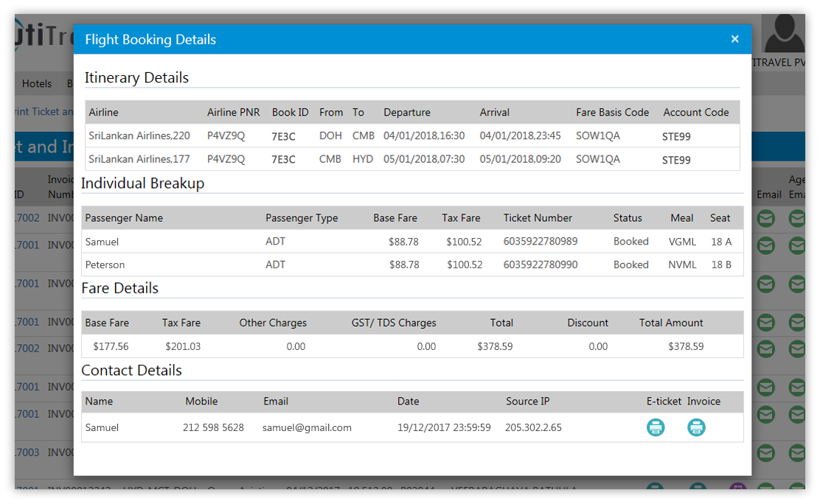
Task: Print the Invoice from Contact Details
Action: (x=697, y=427)
